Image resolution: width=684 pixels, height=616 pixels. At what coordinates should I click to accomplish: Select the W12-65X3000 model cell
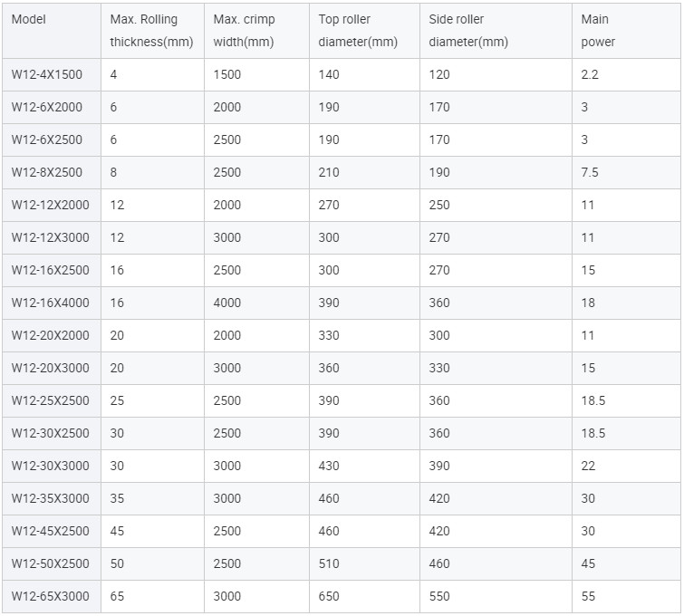pos(50,596)
